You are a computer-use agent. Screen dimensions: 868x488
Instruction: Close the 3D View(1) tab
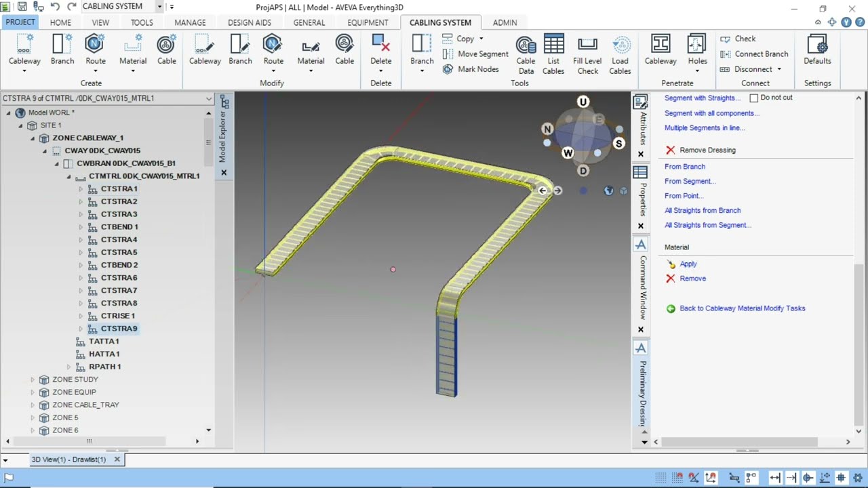point(117,460)
